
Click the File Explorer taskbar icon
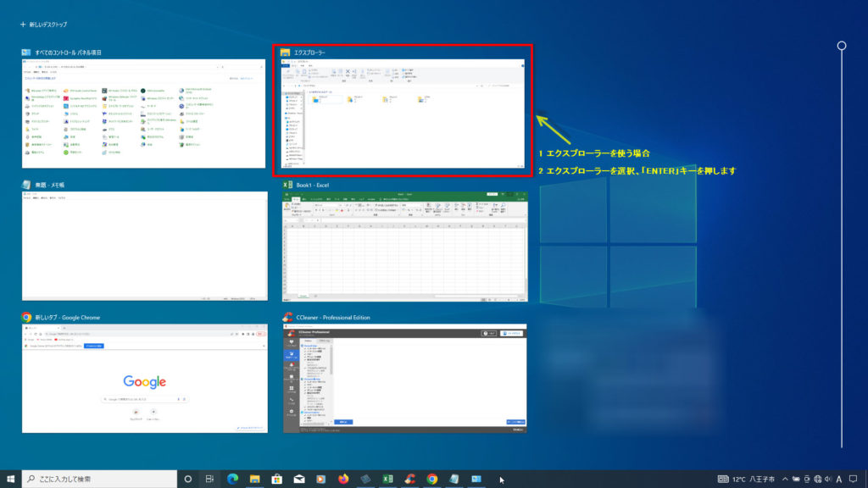pyautogui.click(x=254, y=479)
